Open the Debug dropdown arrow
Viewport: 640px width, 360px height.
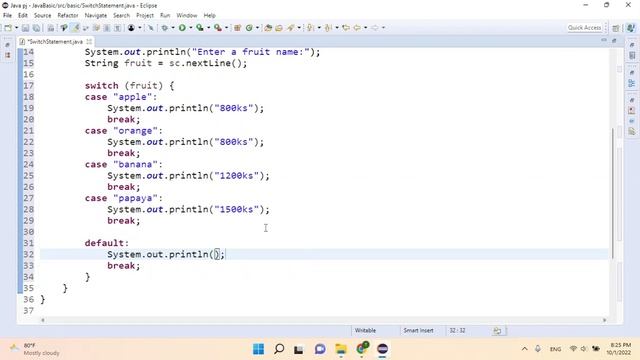click(173, 28)
